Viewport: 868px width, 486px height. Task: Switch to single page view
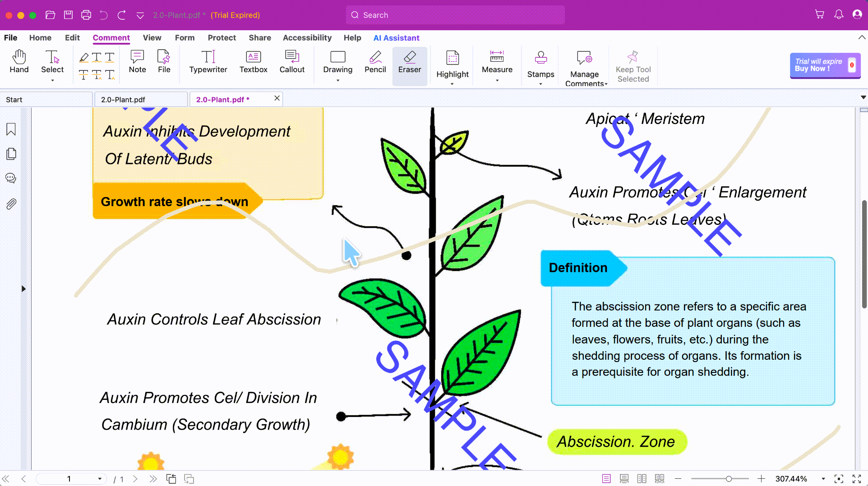pyautogui.click(x=606, y=479)
